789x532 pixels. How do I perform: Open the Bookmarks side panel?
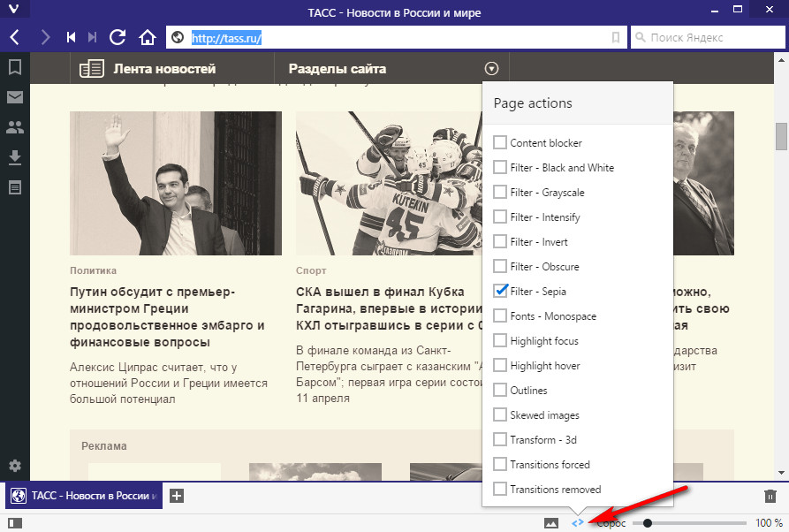click(x=15, y=67)
